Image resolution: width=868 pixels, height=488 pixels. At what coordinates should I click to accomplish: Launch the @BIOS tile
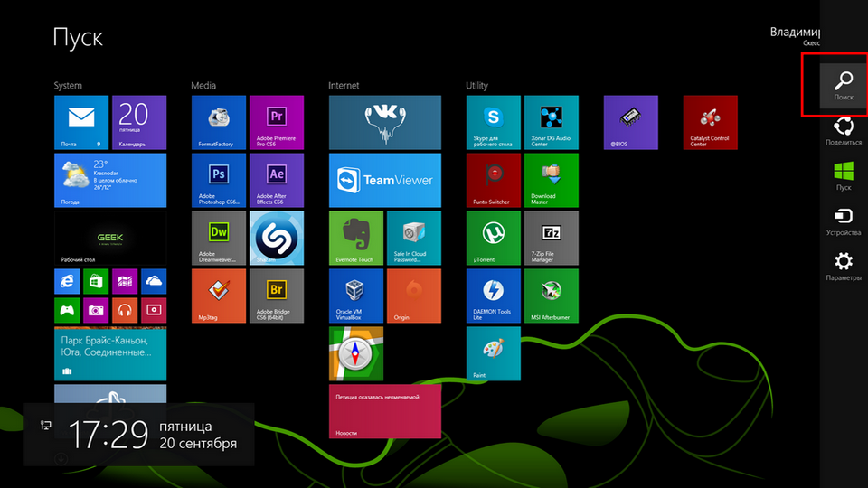pyautogui.click(x=630, y=122)
